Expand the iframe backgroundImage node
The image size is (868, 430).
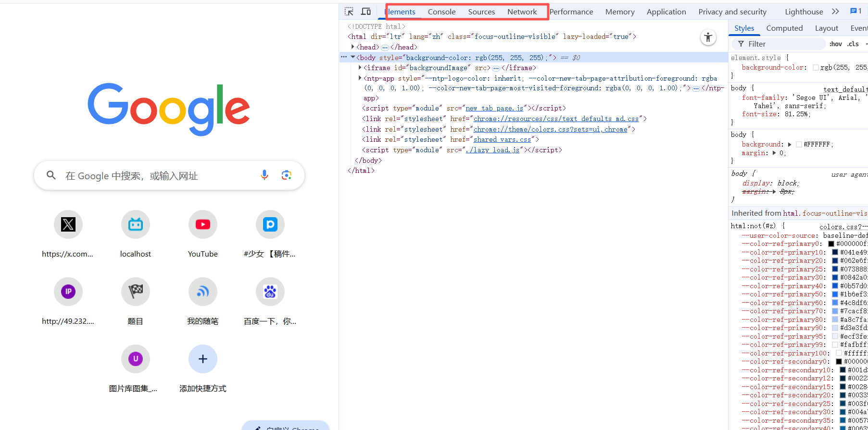click(x=360, y=68)
